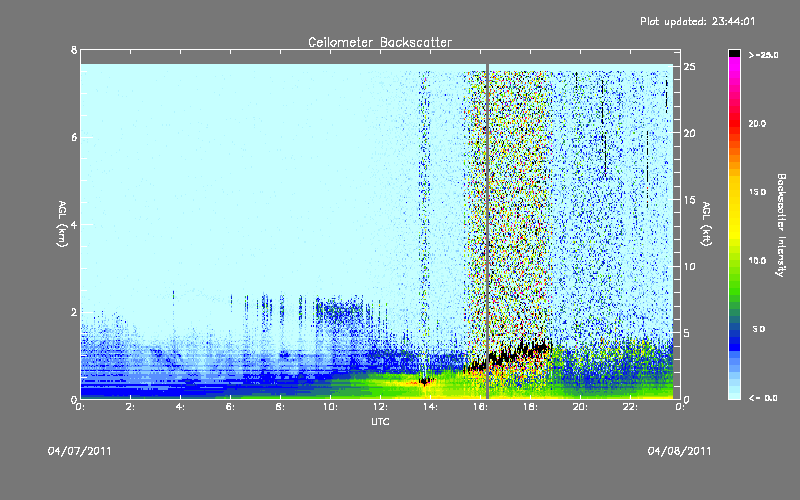Click the start date '04/07/2011' label

tap(80, 451)
